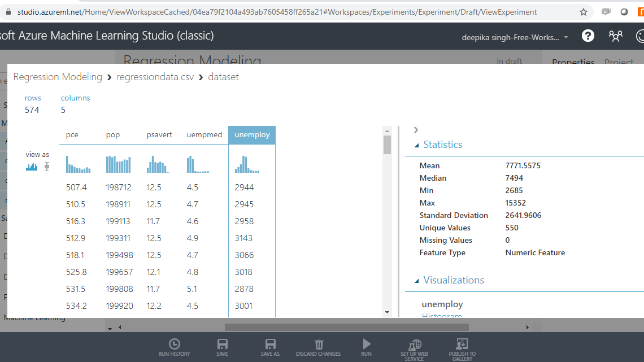
Task: Bookmark page with the star icon
Action: point(583,12)
